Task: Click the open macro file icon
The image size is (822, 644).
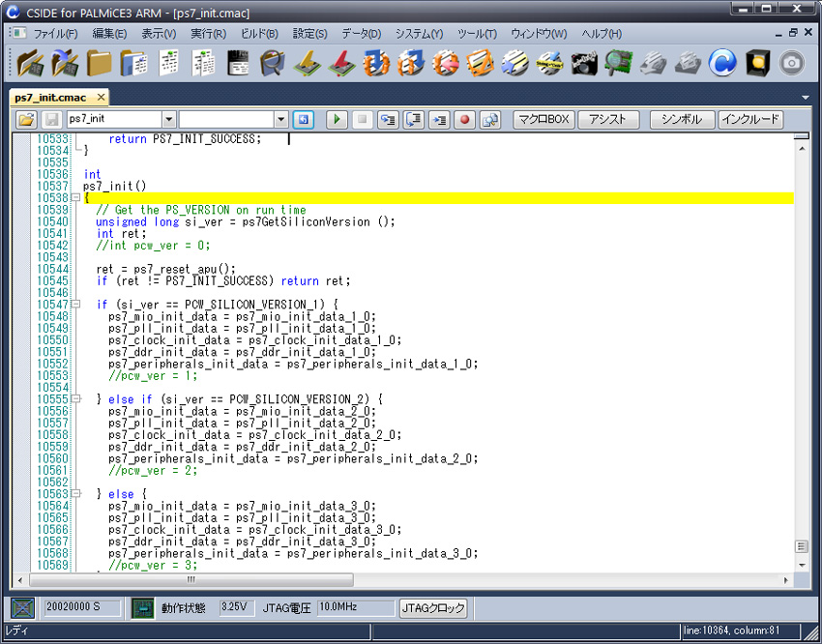Action: click(26, 120)
